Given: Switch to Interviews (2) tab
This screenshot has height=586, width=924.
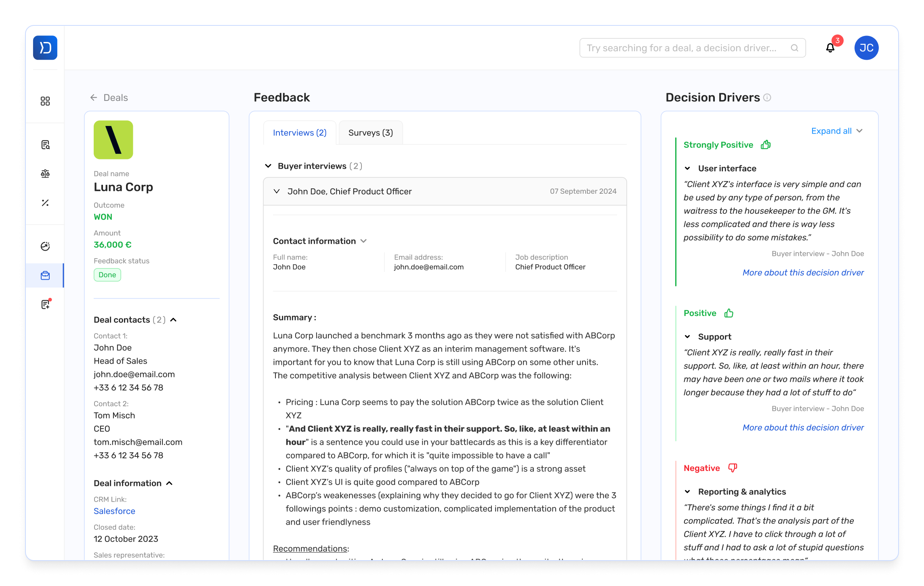Looking at the screenshot, I should 300,132.
